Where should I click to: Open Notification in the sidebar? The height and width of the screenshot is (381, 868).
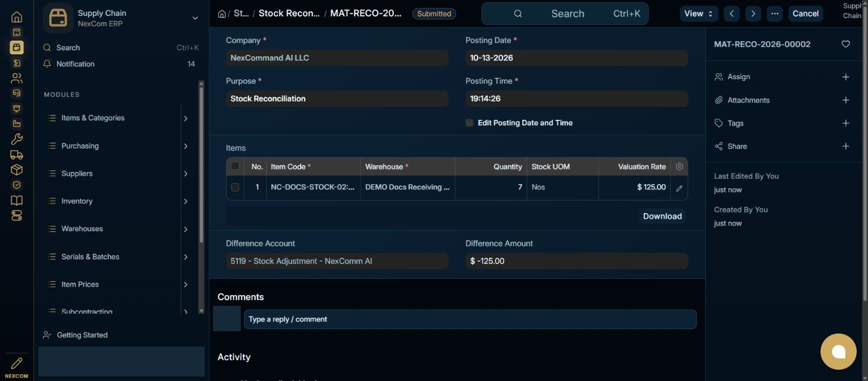click(121, 64)
